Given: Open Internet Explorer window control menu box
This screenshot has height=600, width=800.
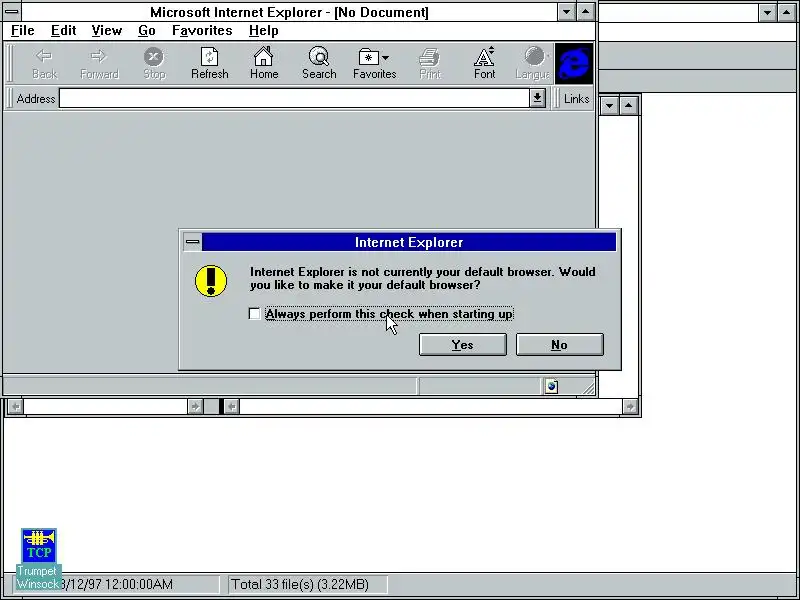Looking at the screenshot, I should pyautogui.click(x=12, y=11).
